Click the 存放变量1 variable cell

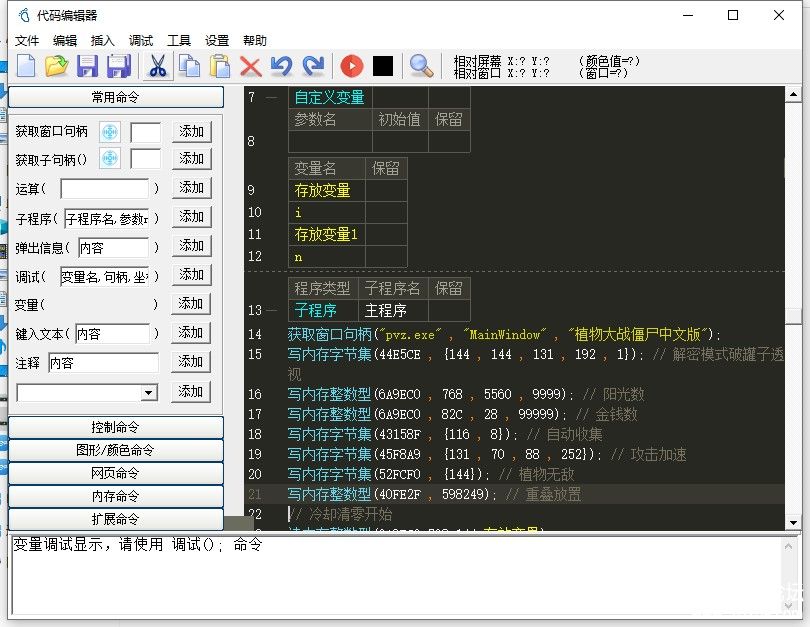click(326, 234)
